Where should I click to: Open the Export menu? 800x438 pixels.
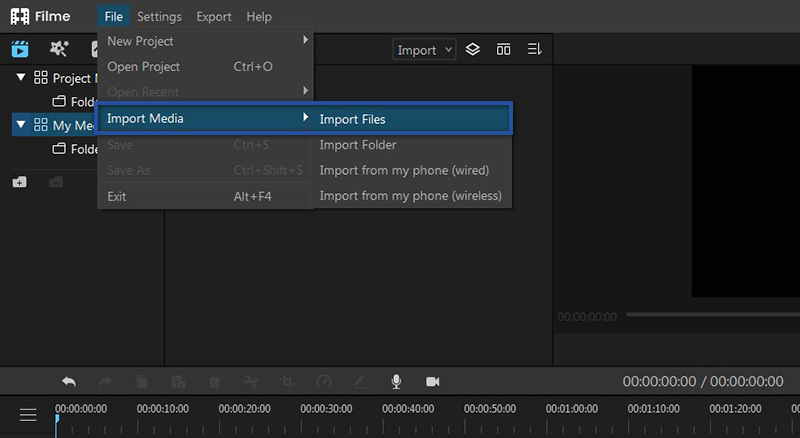point(214,16)
